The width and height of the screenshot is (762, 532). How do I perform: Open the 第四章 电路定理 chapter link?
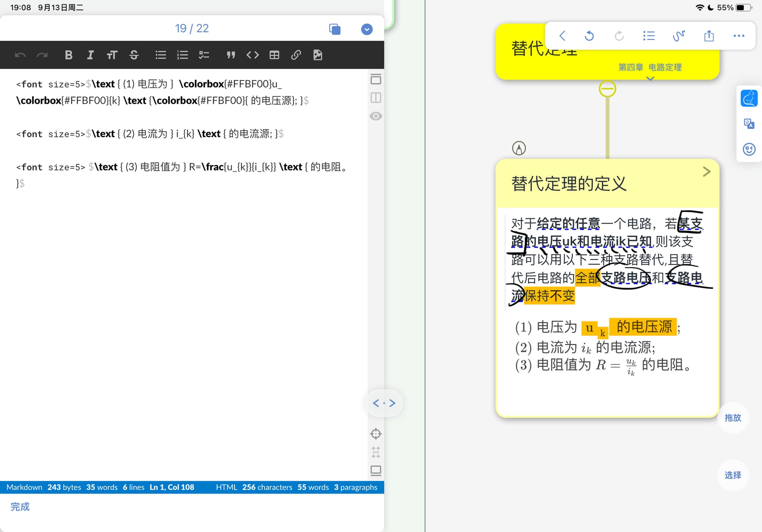tap(650, 67)
